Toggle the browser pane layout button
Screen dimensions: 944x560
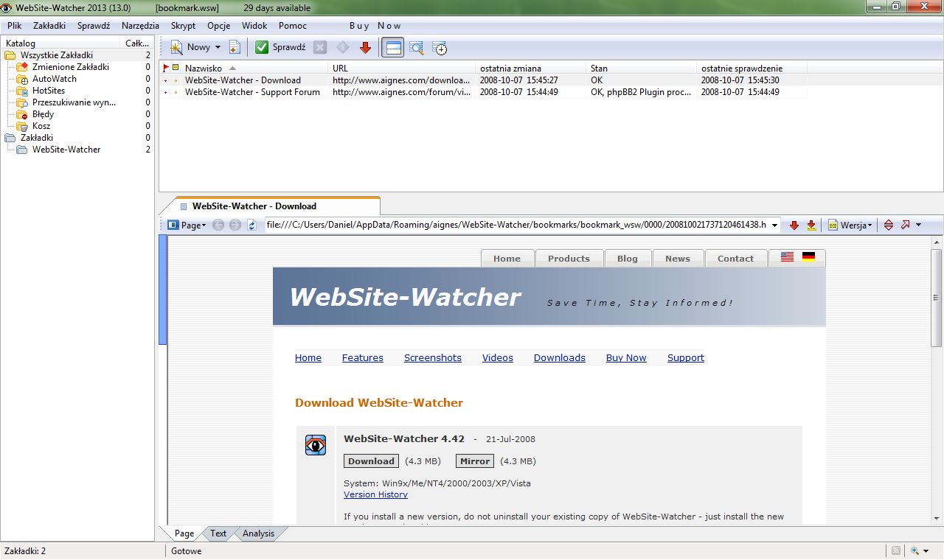(x=393, y=48)
